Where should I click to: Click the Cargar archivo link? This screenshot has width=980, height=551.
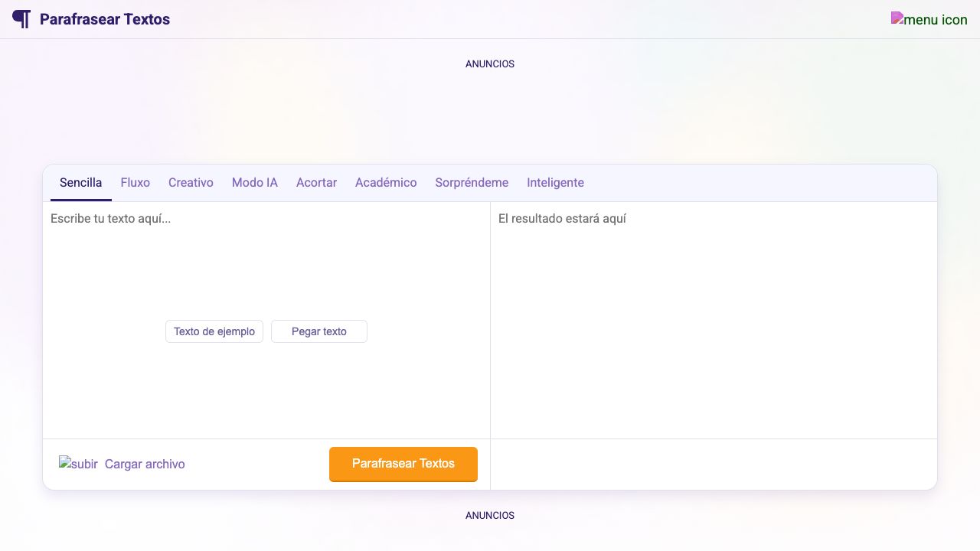(x=145, y=464)
